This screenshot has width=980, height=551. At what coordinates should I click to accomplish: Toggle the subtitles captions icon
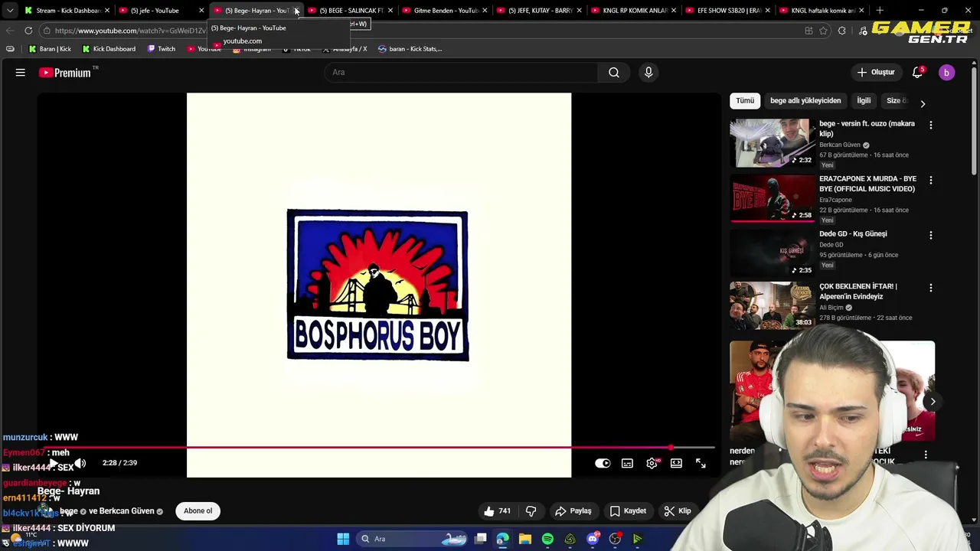(x=627, y=463)
